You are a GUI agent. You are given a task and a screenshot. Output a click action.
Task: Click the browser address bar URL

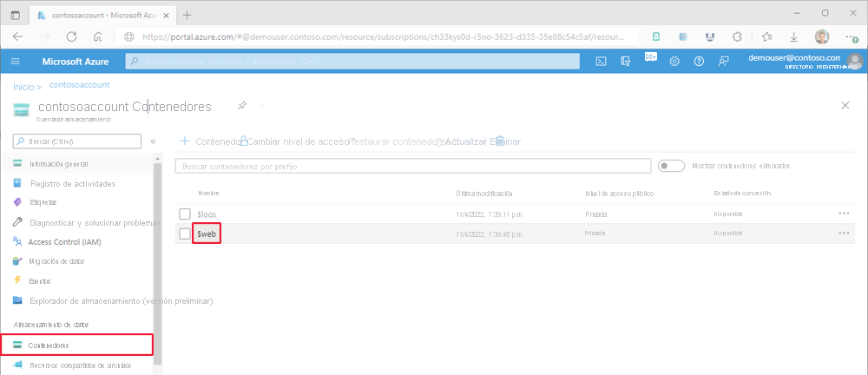383,37
